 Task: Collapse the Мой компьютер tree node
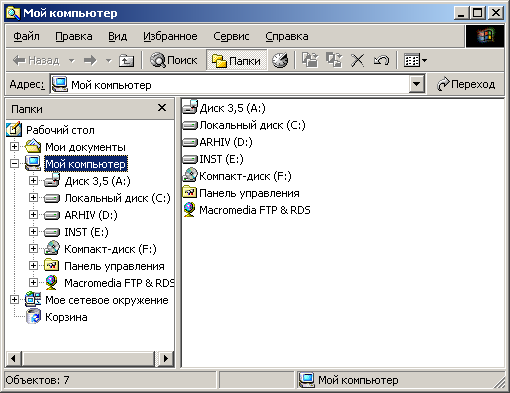click(14, 163)
